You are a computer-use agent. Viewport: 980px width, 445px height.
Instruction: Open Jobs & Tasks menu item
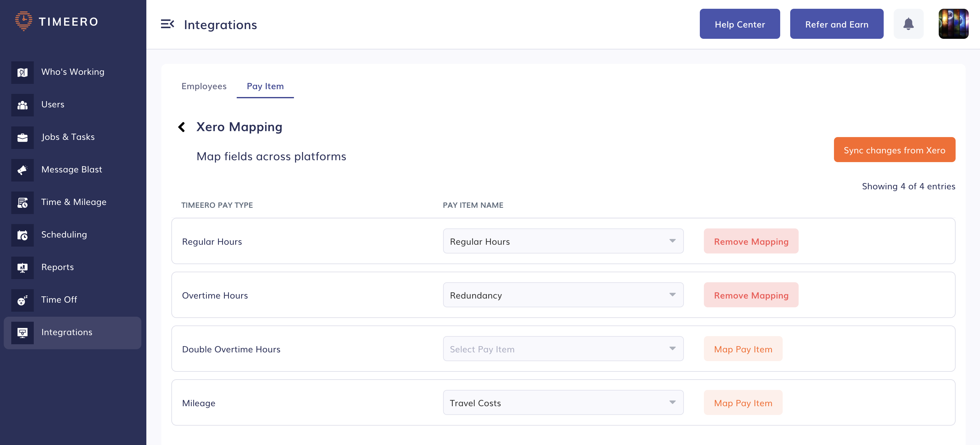click(72, 137)
